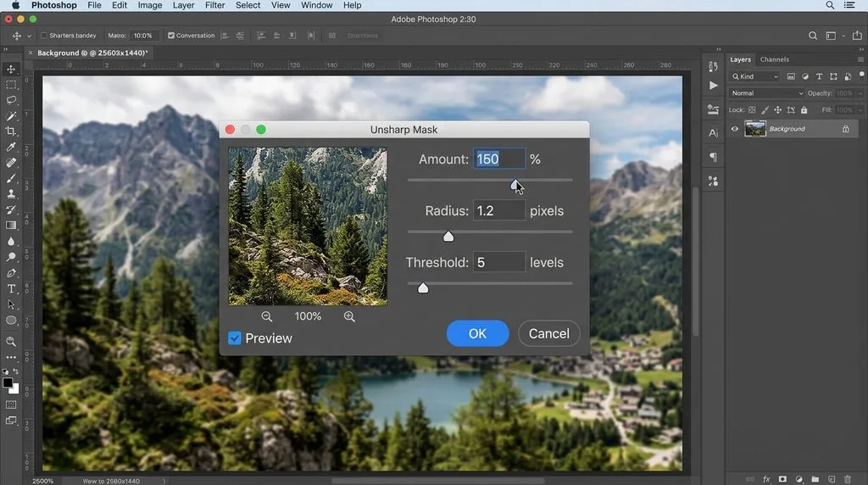The image size is (868, 485).
Task: Open the Layer menu
Action: tap(183, 5)
